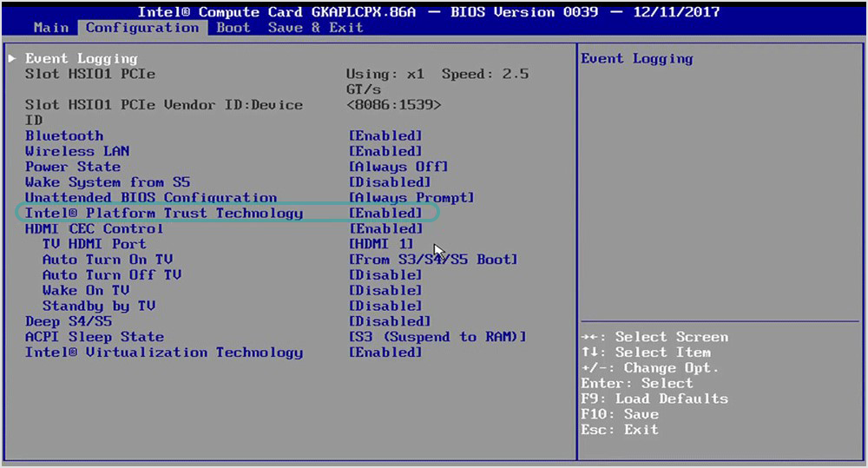Viewport: 868px width, 468px height.
Task: Go to Save & Exit tab
Action: click(314, 28)
